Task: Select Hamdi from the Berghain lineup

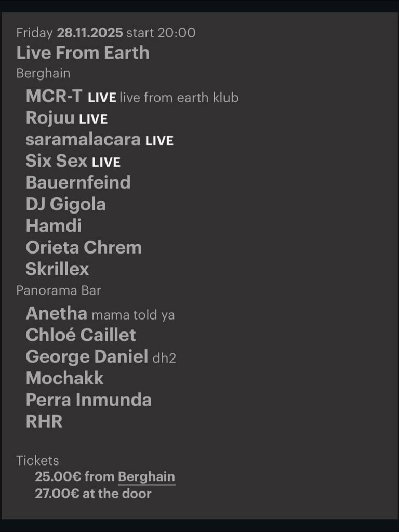Action: 54,225
